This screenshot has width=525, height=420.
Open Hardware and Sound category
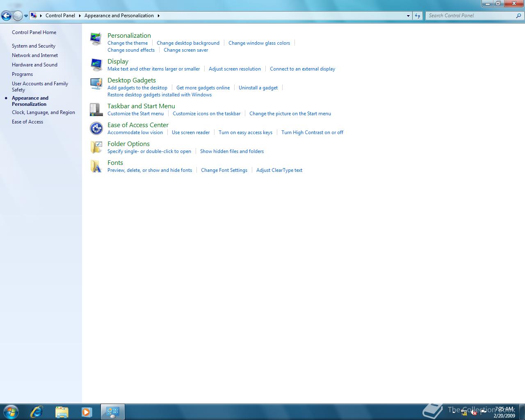34,65
